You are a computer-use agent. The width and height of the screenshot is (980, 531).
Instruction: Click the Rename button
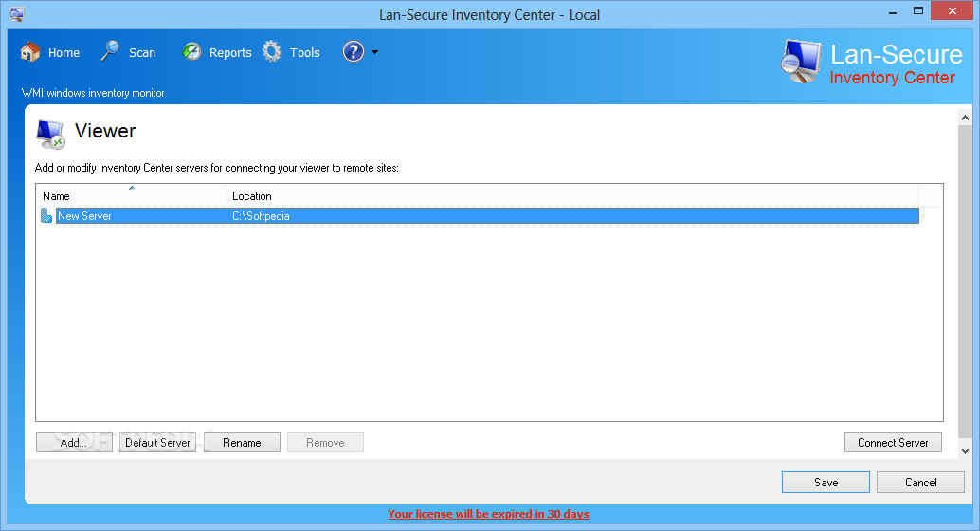tap(242, 442)
